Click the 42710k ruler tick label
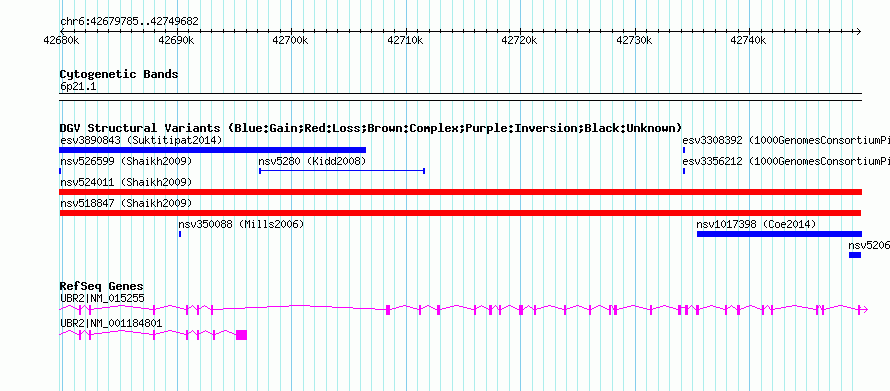 405,41
